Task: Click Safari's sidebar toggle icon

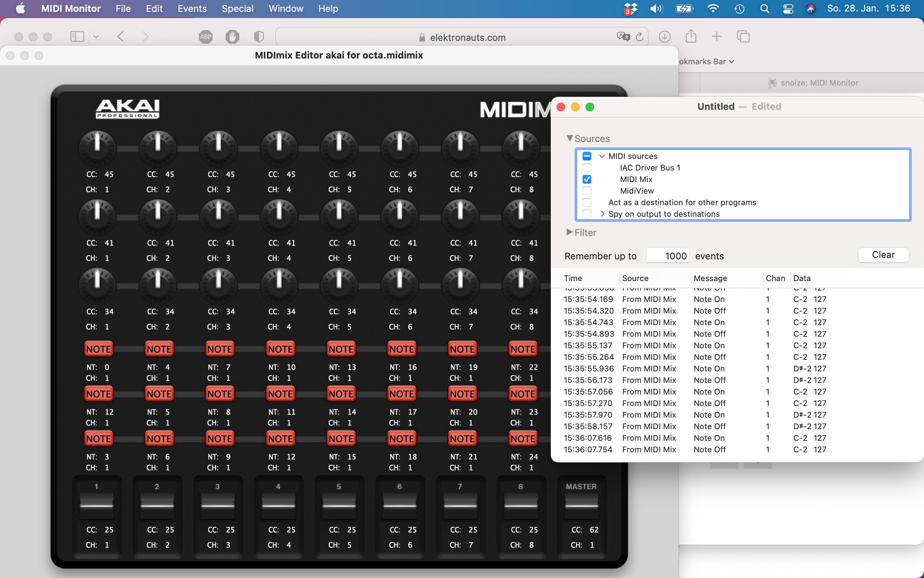Action: [77, 37]
